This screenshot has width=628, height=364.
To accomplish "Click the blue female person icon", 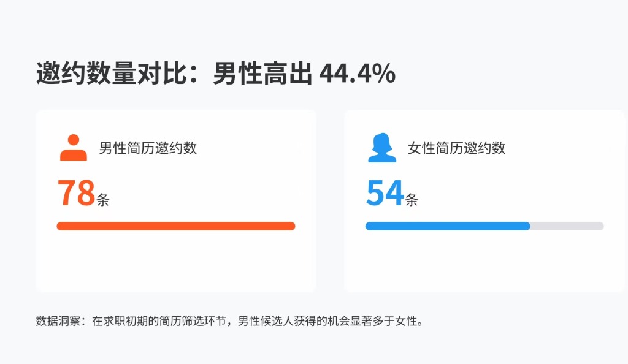I will [382, 148].
